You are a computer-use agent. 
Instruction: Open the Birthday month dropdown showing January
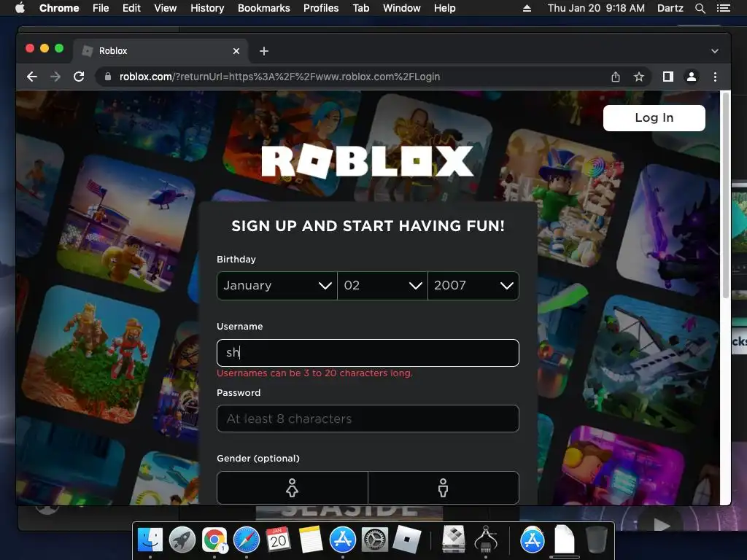(x=276, y=286)
